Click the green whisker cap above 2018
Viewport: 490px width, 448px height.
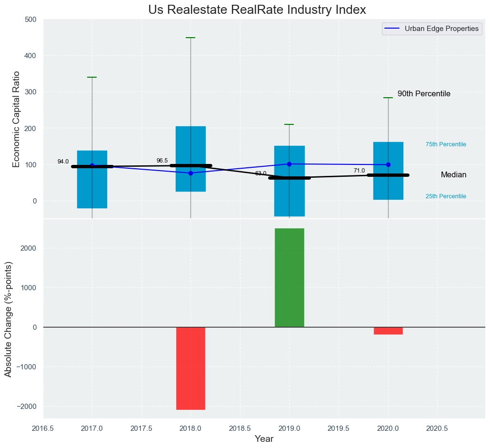(190, 38)
